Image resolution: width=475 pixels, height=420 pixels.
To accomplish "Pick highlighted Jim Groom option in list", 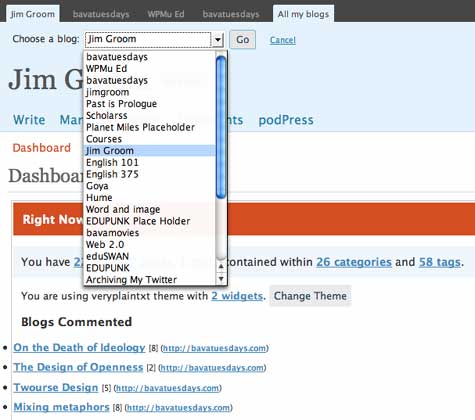I will pyautogui.click(x=149, y=150).
